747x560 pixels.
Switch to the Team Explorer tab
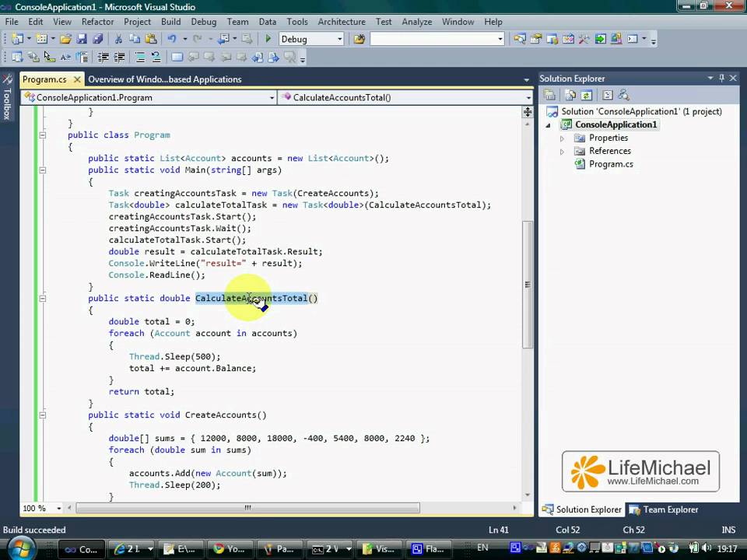(664, 509)
